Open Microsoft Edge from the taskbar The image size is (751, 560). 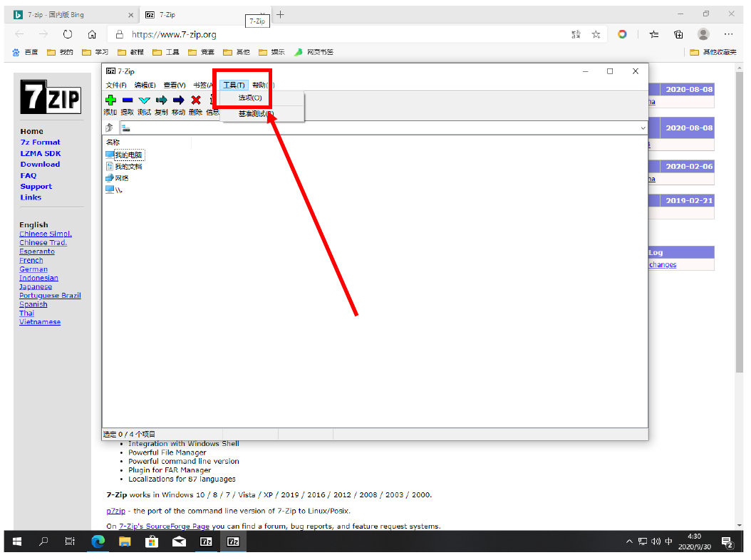click(98, 541)
